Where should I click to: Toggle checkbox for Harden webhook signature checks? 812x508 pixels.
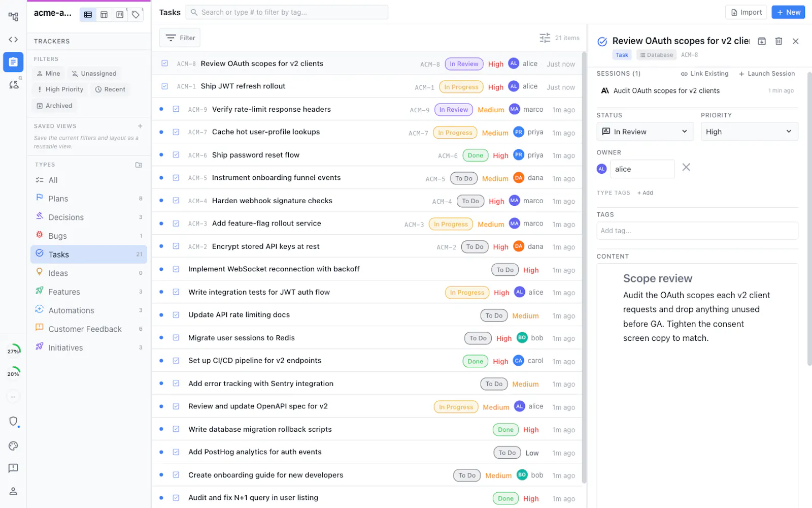pos(176,201)
